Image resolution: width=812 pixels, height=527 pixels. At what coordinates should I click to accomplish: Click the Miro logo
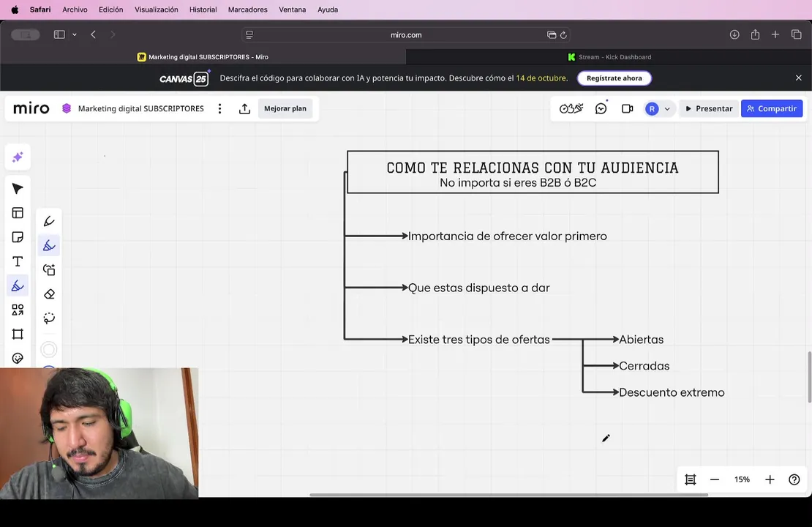[31, 108]
